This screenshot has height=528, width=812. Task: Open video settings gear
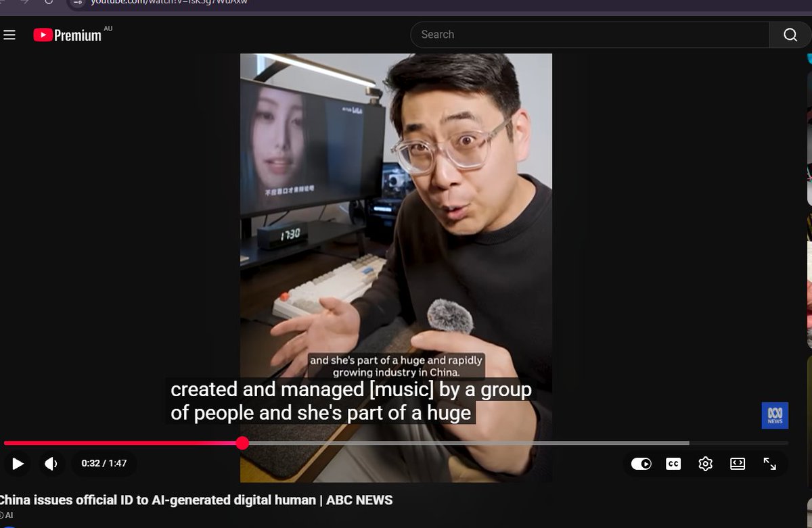pyautogui.click(x=706, y=464)
